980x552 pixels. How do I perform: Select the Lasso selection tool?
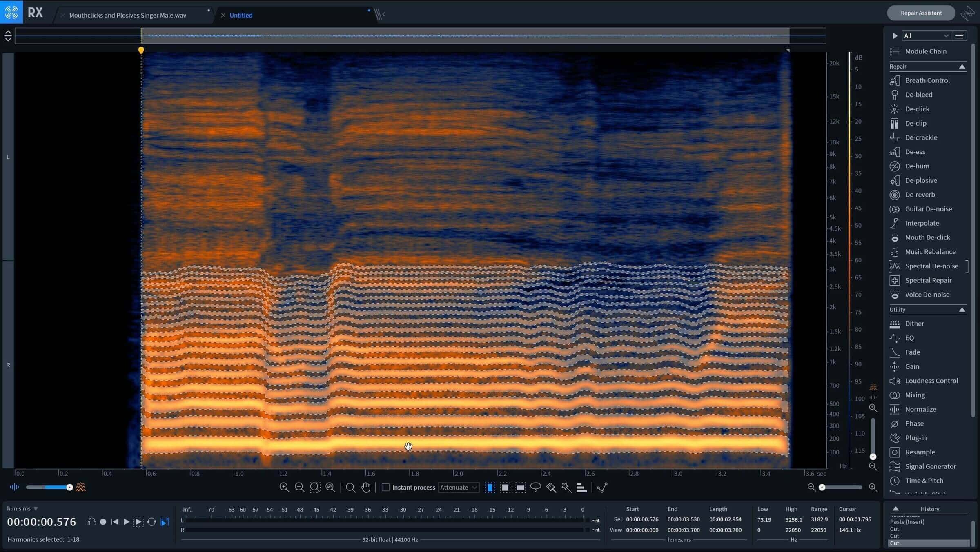pyautogui.click(x=536, y=487)
